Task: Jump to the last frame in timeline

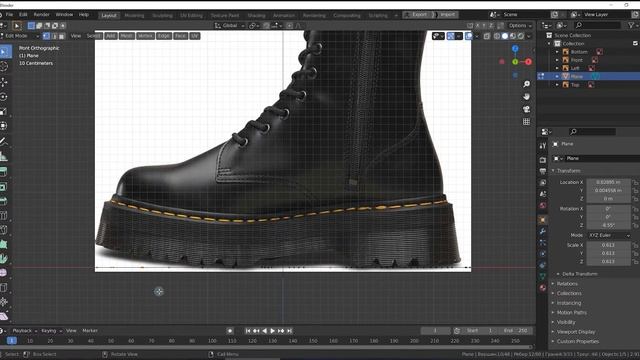Action: click(x=289, y=331)
